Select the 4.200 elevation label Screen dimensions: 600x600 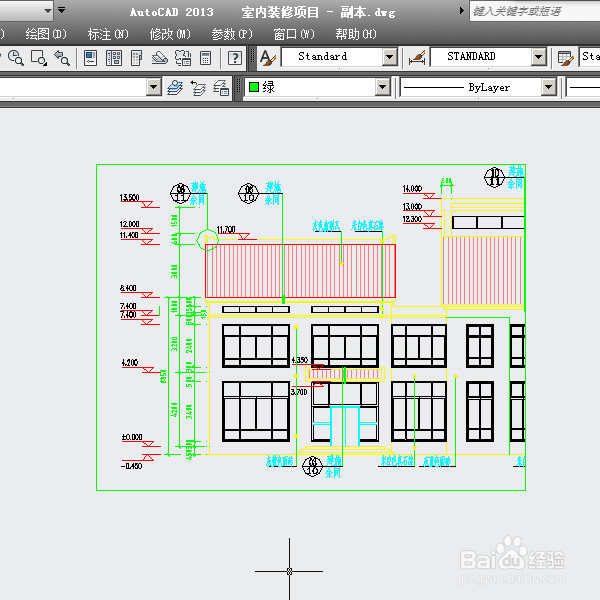click(x=130, y=362)
